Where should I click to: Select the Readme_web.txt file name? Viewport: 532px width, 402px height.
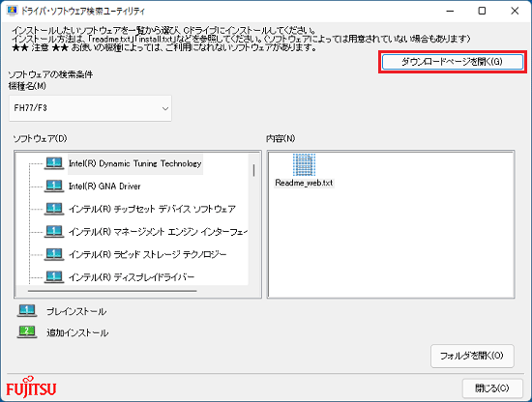coord(304,183)
